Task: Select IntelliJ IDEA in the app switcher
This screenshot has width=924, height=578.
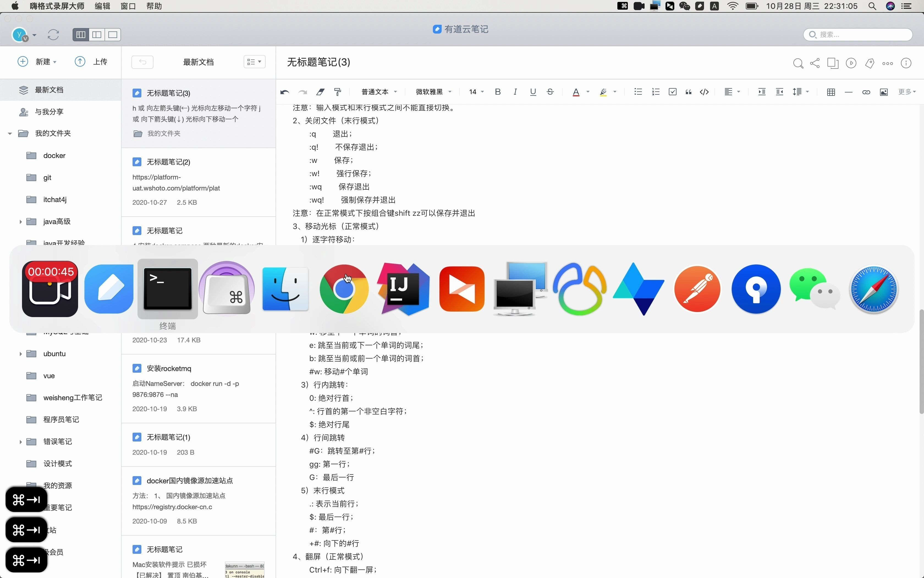Action: (403, 289)
